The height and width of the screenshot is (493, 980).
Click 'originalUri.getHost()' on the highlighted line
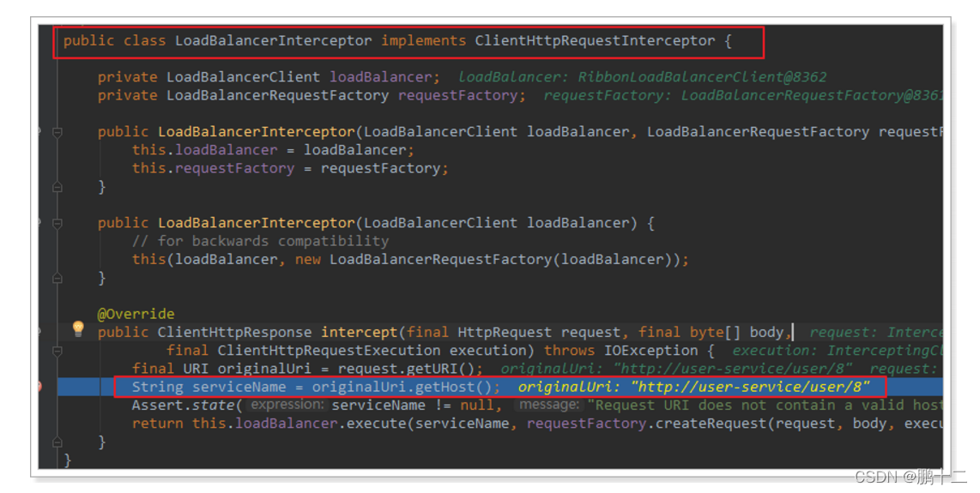point(402,388)
